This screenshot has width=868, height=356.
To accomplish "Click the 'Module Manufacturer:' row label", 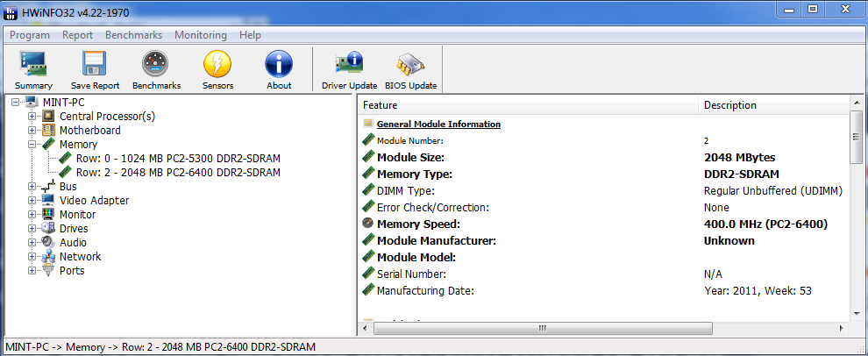I will 437,241.
